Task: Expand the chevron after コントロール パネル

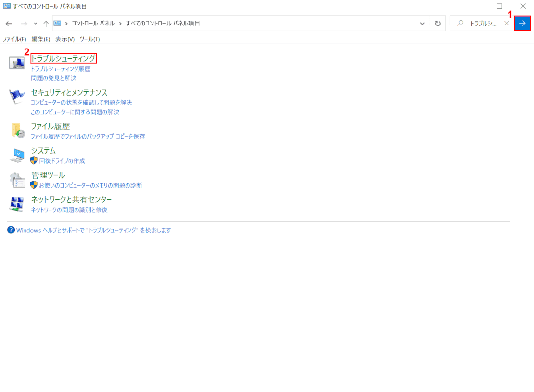Action: 120,24
